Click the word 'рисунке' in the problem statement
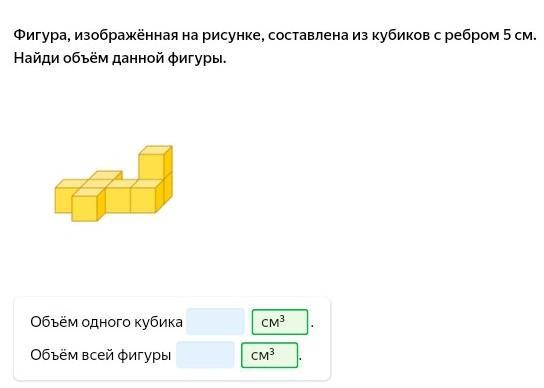Screen dimensions: 544x388 (231, 36)
